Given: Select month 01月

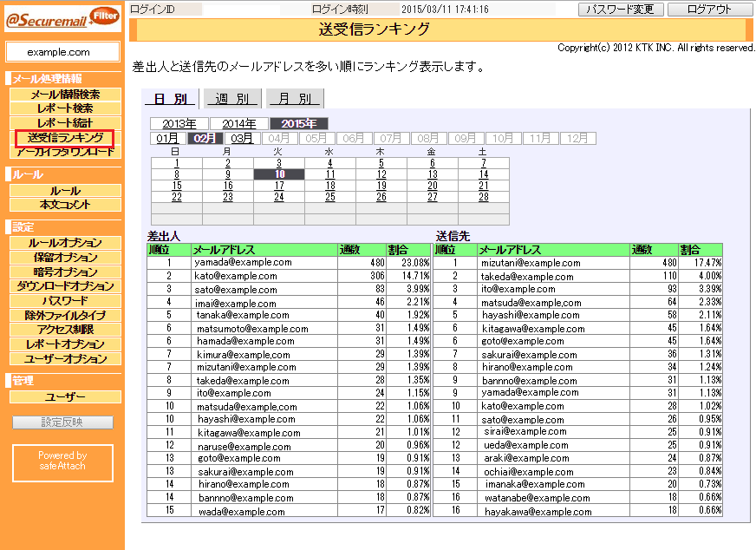Looking at the screenshot, I should click(168, 139).
